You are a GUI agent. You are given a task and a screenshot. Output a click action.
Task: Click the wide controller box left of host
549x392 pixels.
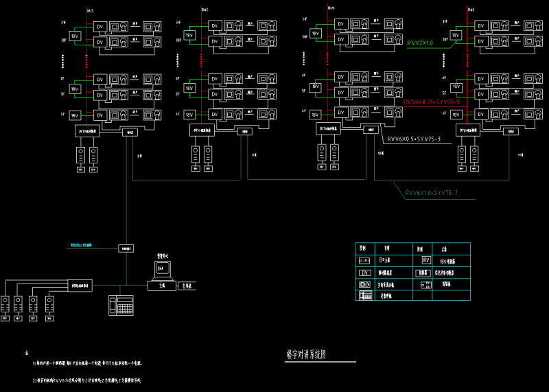tap(80, 285)
